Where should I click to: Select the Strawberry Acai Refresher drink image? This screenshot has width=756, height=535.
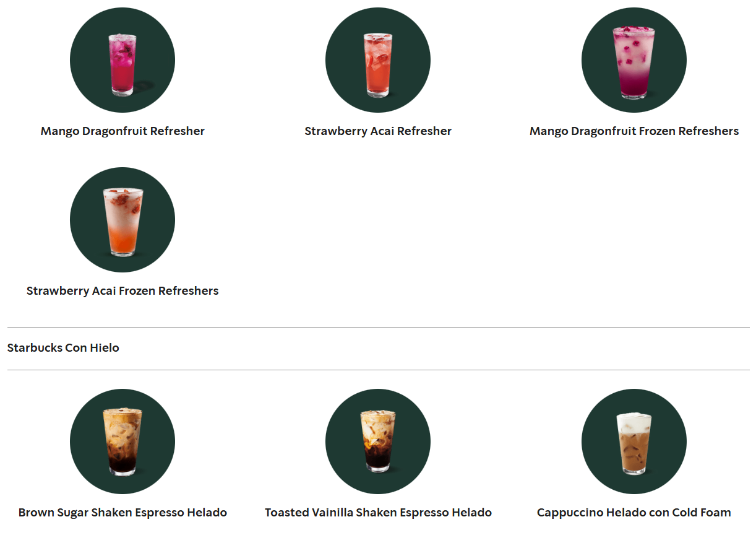[378, 60]
